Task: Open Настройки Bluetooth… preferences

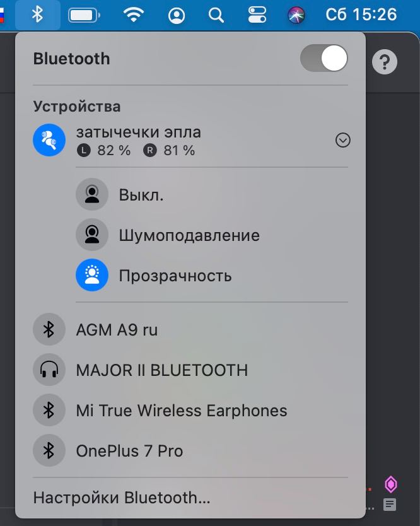Action: coord(122,498)
